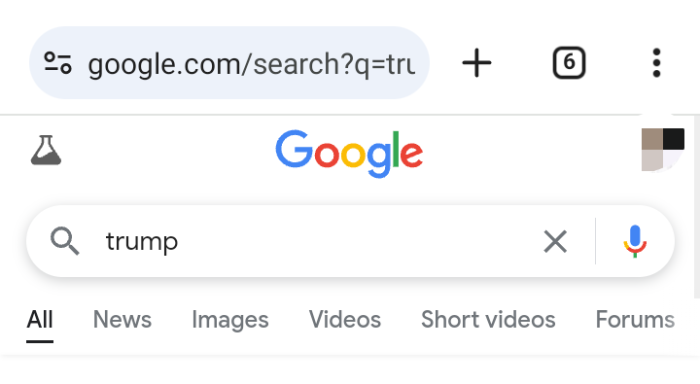
Task: Open a new tab with plus icon
Action: (x=476, y=63)
